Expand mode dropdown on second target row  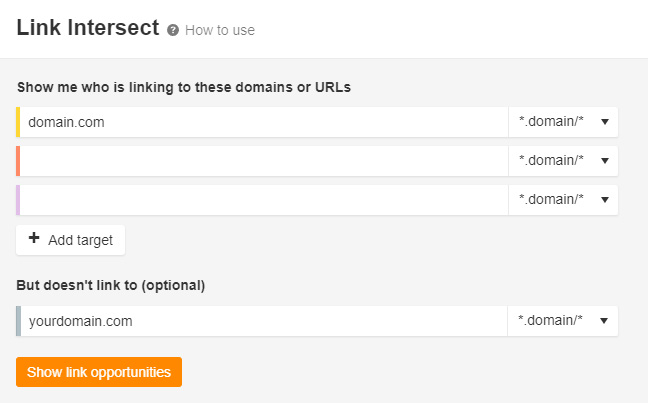click(563, 161)
